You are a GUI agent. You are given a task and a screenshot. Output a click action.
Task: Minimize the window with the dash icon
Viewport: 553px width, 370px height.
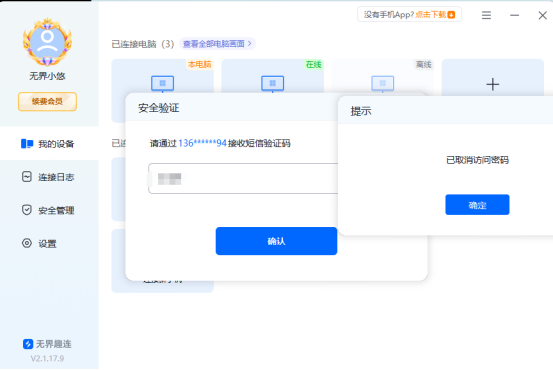[515, 15]
